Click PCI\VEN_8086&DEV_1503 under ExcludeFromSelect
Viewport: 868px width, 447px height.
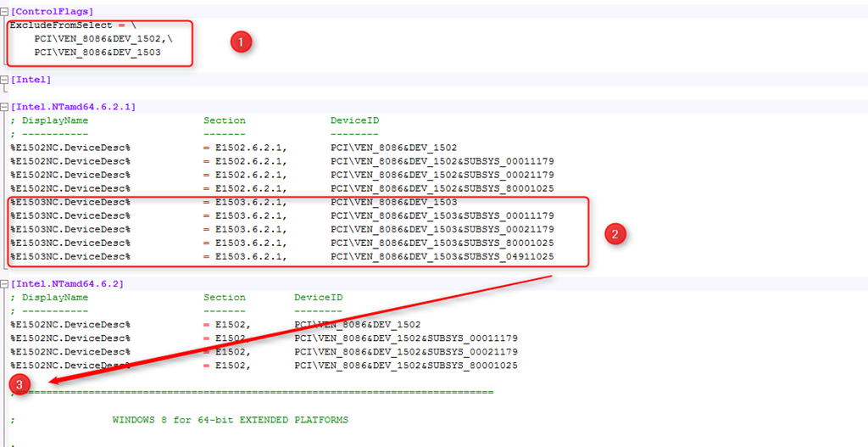tap(97, 53)
